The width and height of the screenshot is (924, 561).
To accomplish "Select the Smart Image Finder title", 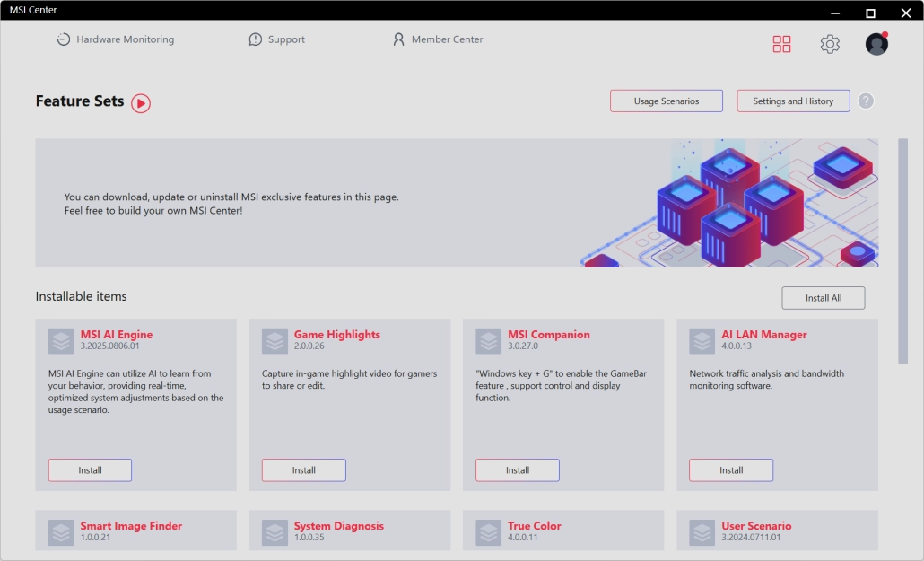I will (x=131, y=526).
